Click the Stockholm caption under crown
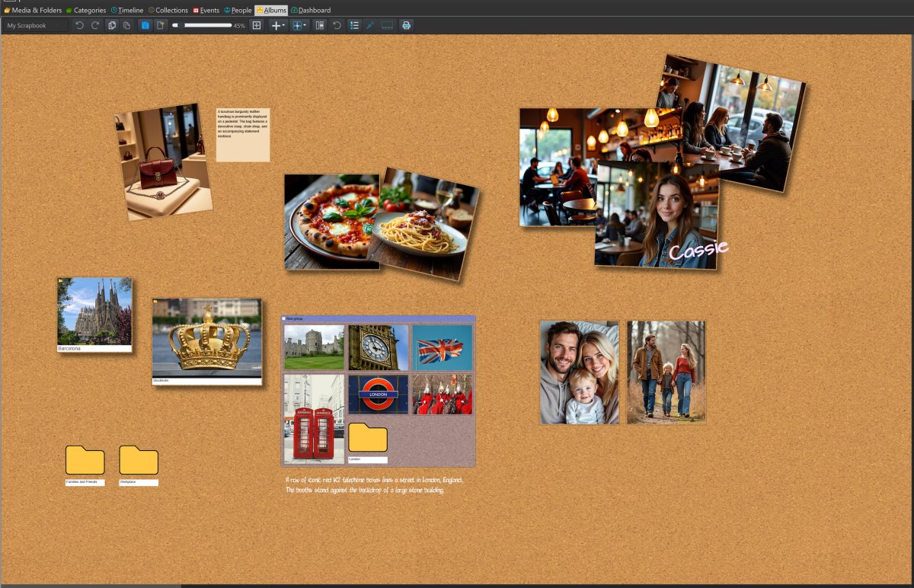Screen dimensions: 914x588 coord(206,380)
